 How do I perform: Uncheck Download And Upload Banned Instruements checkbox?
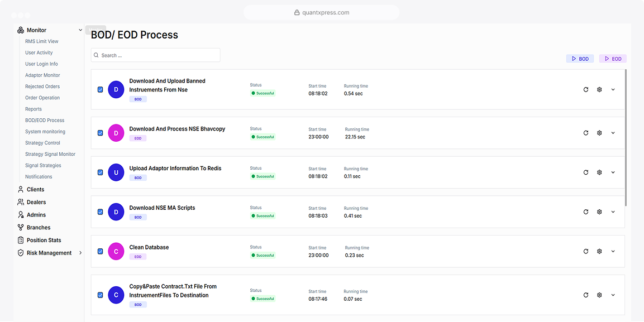(100, 89)
